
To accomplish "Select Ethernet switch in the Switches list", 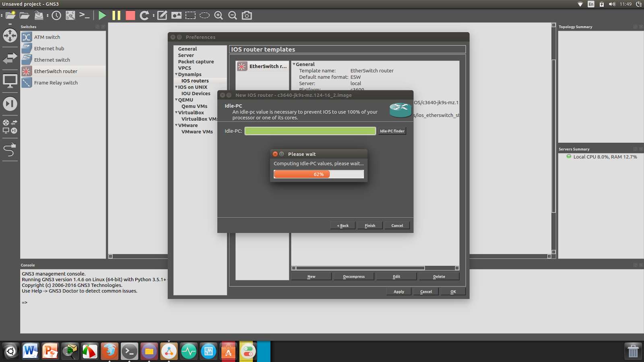I will (x=63, y=60).
